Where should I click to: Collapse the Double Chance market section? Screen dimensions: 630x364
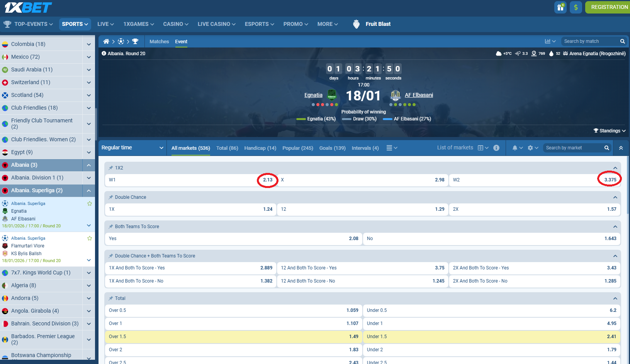(615, 197)
